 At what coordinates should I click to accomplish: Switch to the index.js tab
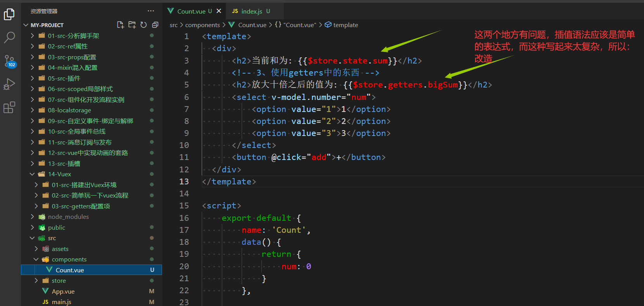tap(252, 11)
